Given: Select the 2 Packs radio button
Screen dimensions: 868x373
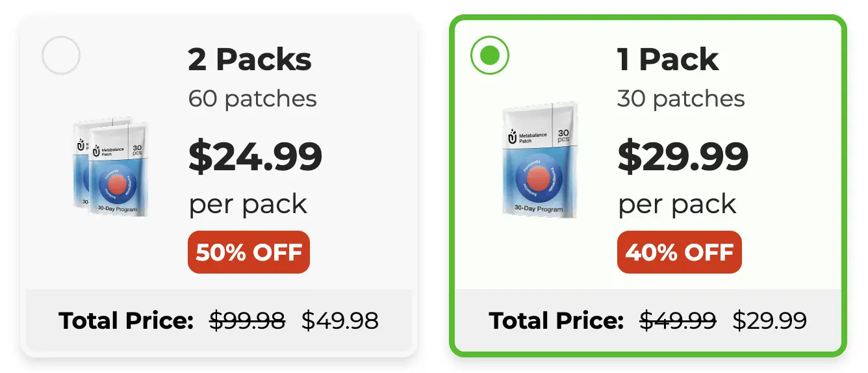Looking at the screenshot, I should (x=61, y=55).
